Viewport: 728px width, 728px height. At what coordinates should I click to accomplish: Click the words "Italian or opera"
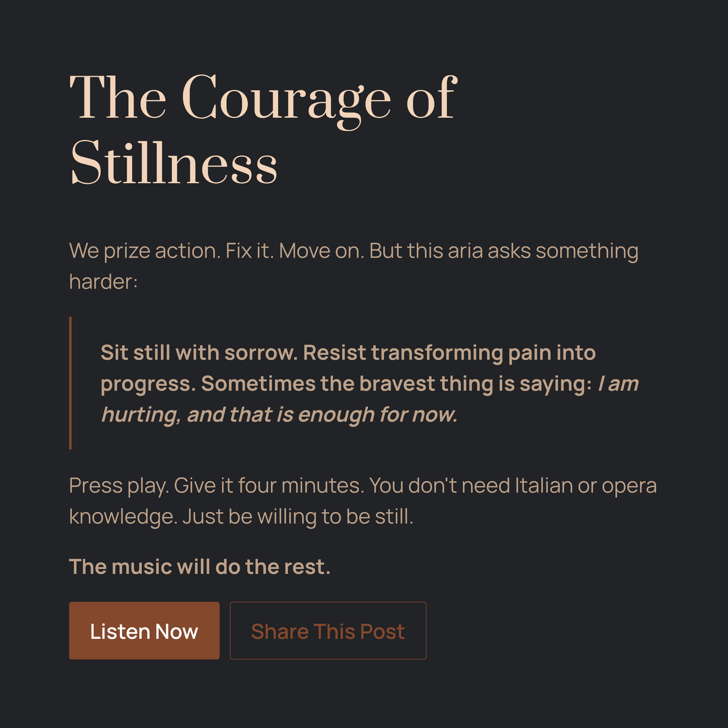click(x=586, y=485)
